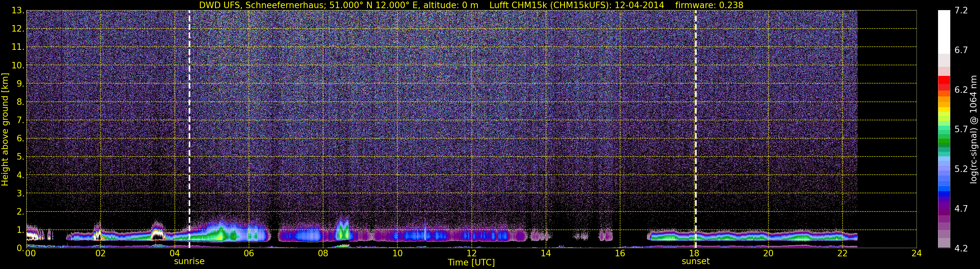Click the time axis tick label '20'
Screen dimensions: 980x269
point(768,254)
